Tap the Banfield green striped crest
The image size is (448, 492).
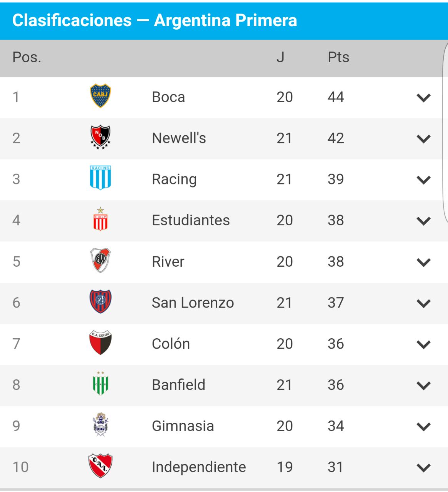(100, 384)
